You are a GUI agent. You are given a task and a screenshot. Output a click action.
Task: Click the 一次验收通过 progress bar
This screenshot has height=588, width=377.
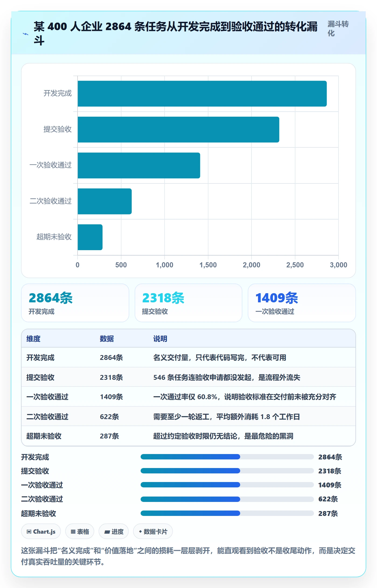point(227,485)
